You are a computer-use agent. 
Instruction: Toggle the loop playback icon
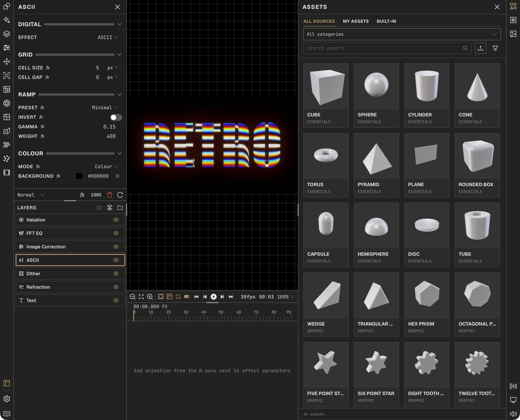click(178, 297)
